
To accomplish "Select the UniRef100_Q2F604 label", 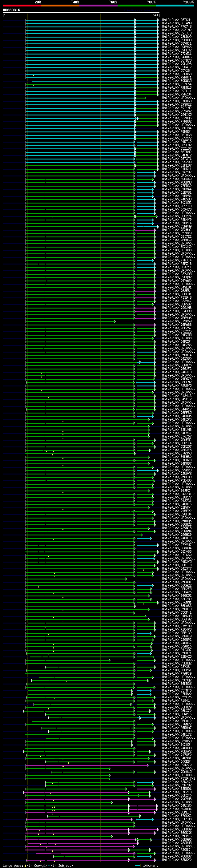I will pos(177,508).
